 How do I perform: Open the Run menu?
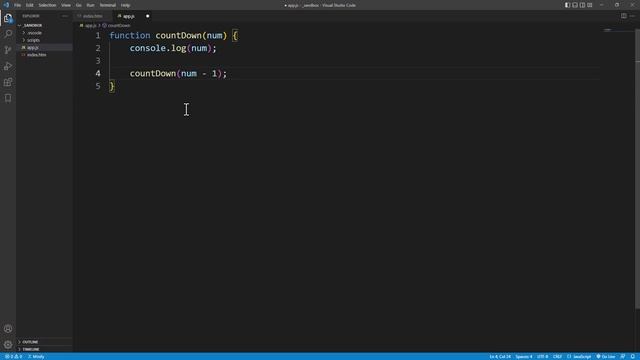tap(91, 5)
